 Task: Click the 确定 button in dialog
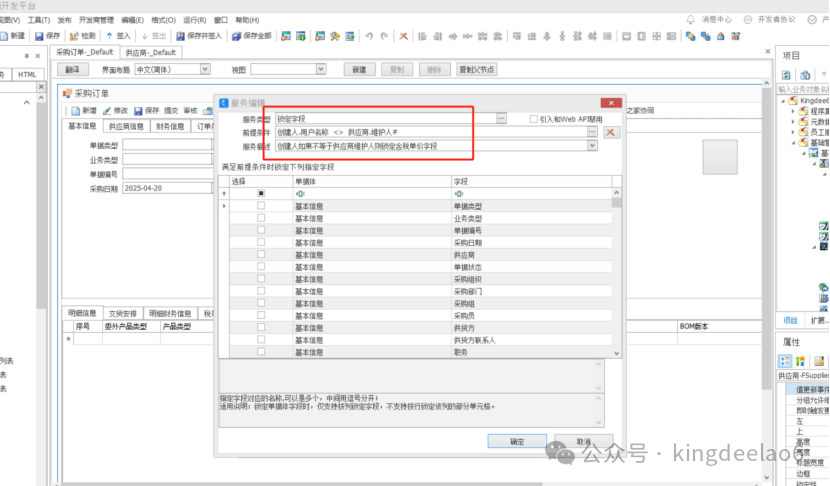[516, 441]
